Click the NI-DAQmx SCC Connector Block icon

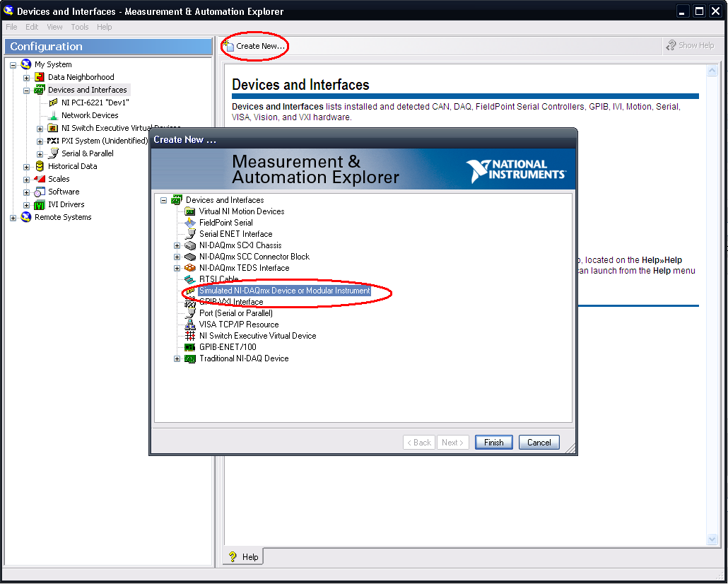click(x=190, y=257)
